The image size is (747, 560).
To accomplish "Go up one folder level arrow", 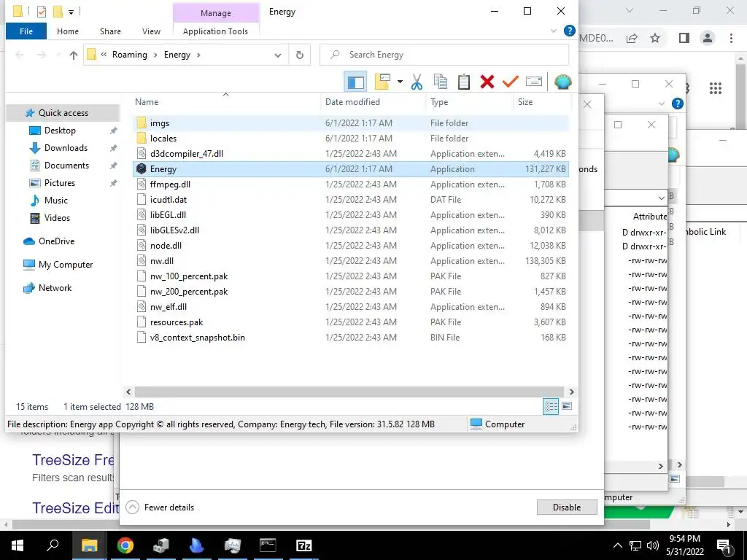I will (74, 55).
